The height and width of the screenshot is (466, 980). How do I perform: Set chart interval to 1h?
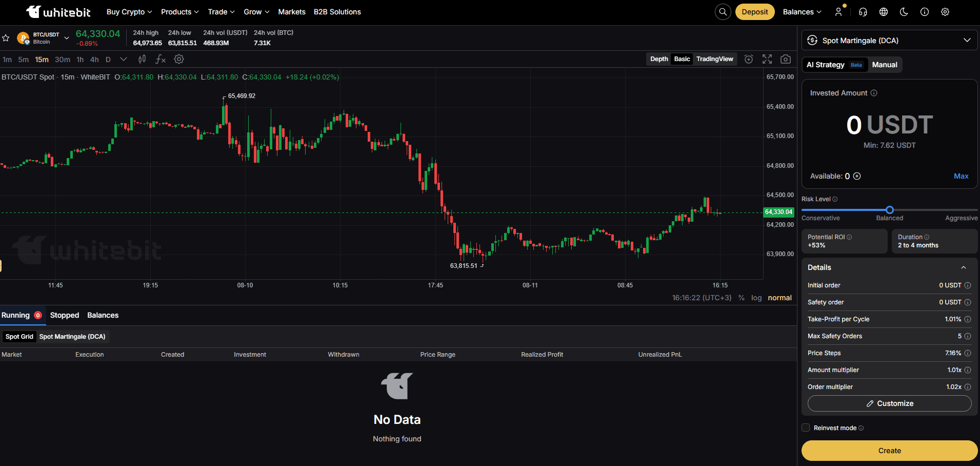click(x=80, y=60)
